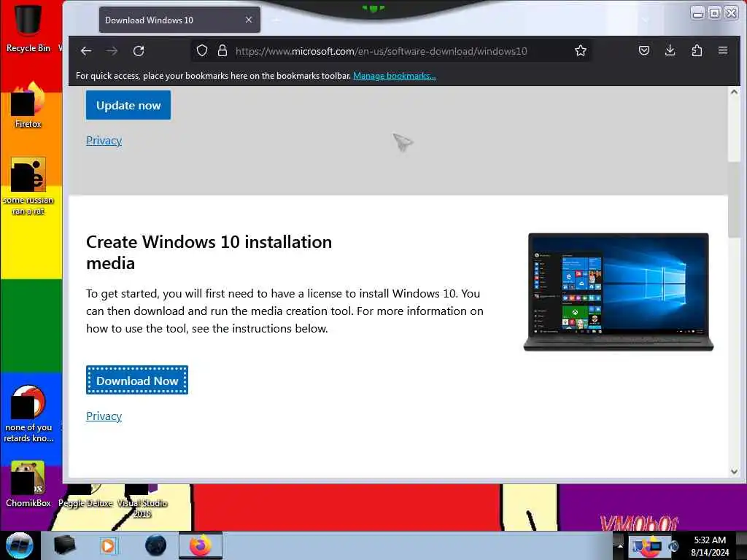Click the forward navigation arrow
Screen dimensions: 747x560
(112, 51)
